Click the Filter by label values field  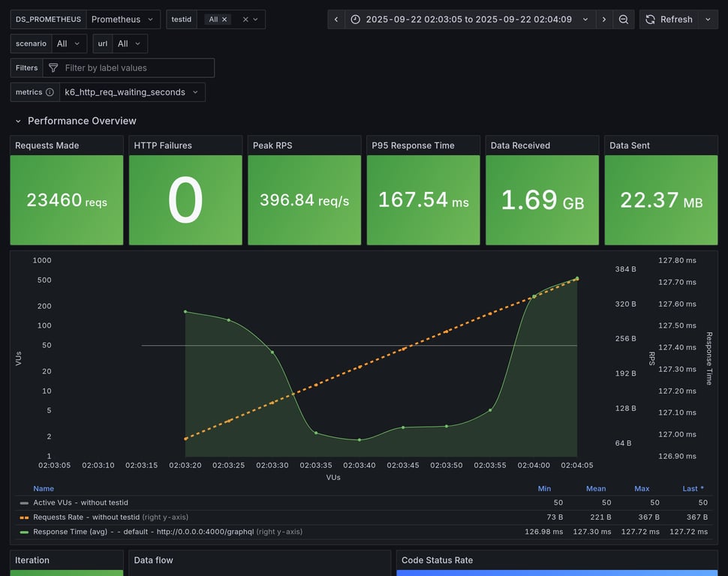tap(135, 68)
